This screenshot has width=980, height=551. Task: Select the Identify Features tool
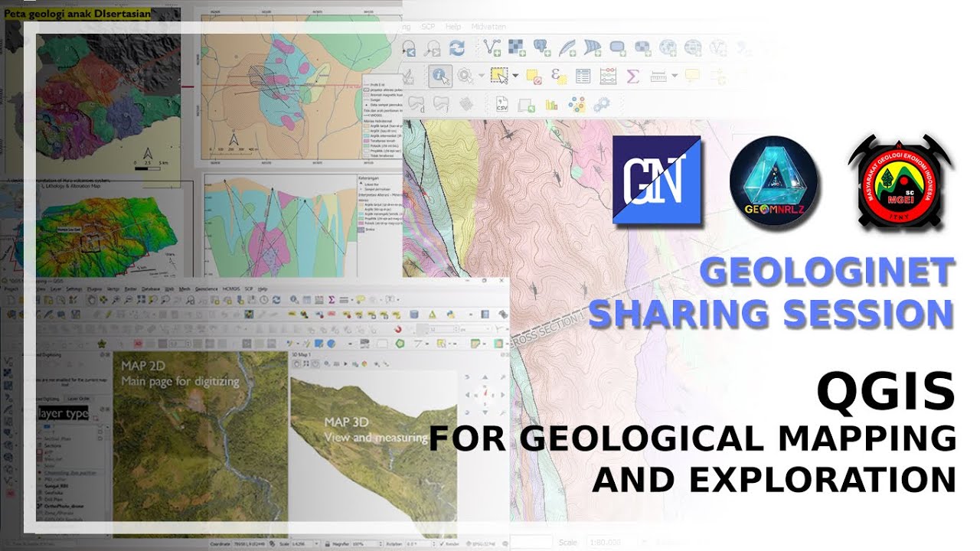(441, 76)
